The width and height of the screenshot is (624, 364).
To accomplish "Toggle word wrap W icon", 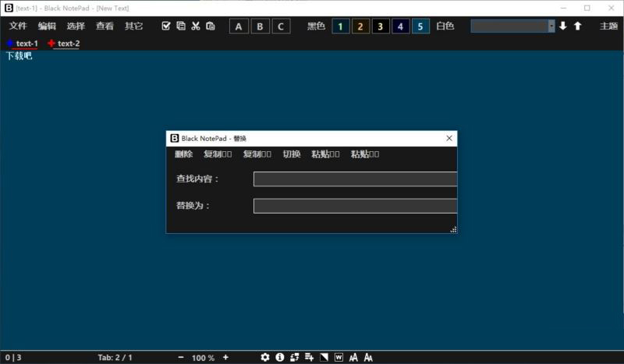I will (339, 357).
